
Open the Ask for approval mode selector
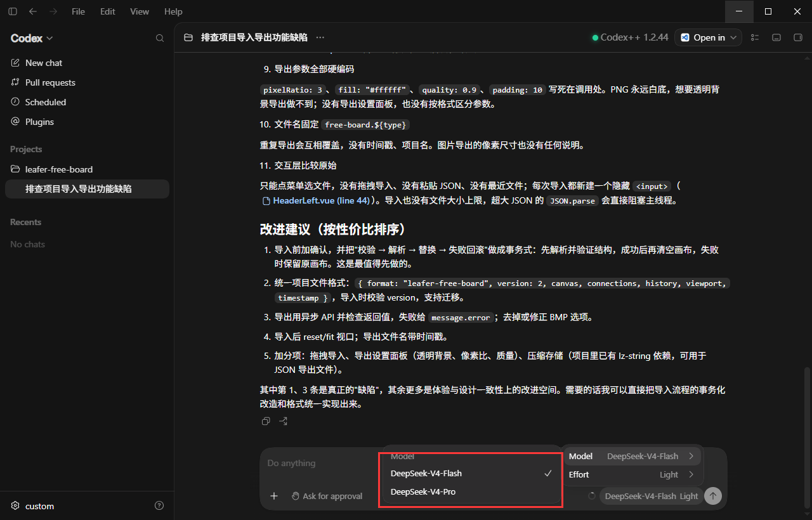pyautogui.click(x=327, y=496)
